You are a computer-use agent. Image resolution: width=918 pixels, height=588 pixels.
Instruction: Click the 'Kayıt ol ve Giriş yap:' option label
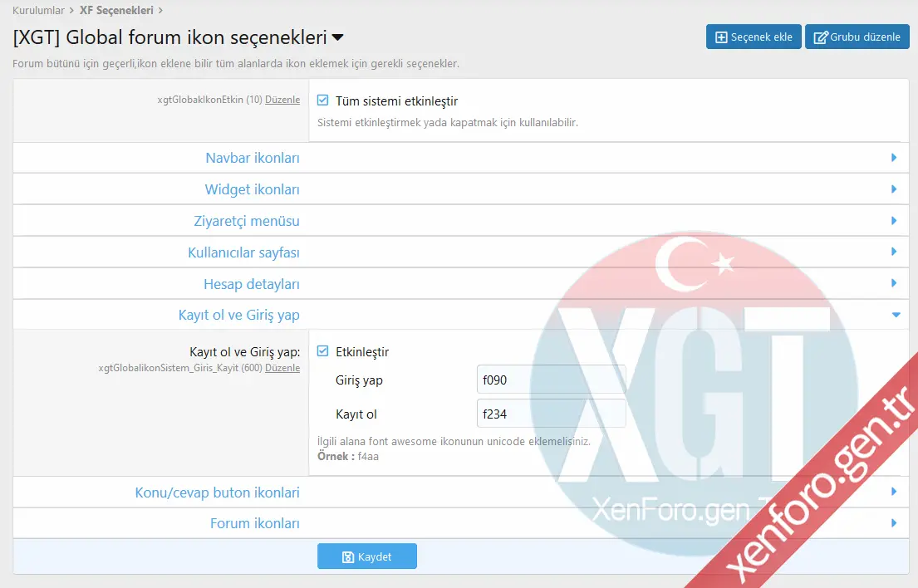tap(245, 352)
